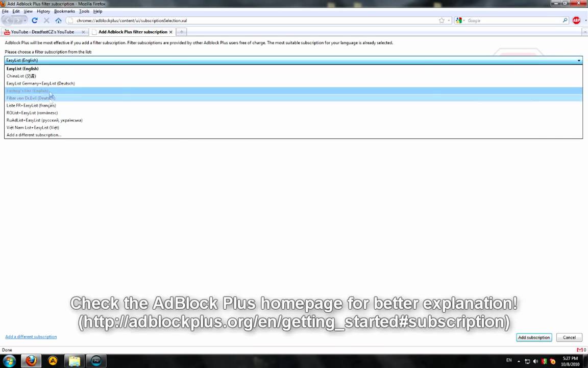The width and height of the screenshot is (588, 368).
Task: Open the Adblock Plus icon dropdown arrow
Action: click(x=585, y=20)
